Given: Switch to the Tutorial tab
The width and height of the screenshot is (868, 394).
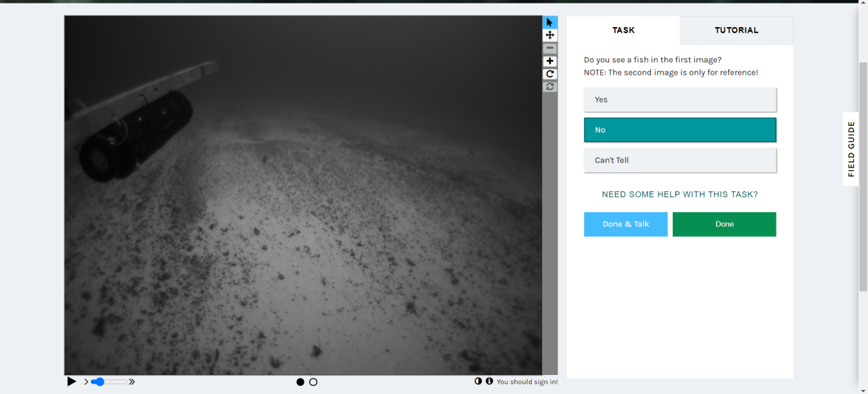Looking at the screenshot, I should click(736, 31).
